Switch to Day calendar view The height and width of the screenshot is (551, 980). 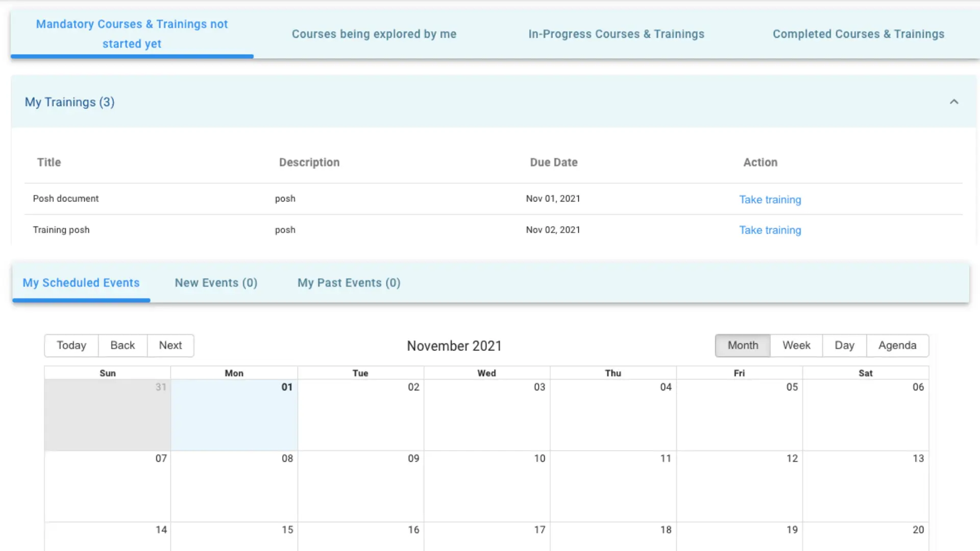(844, 345)
